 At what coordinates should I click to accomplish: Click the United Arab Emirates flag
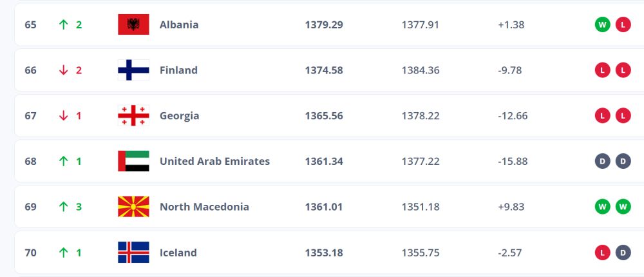pyautogui.click(x=133, y=161)
